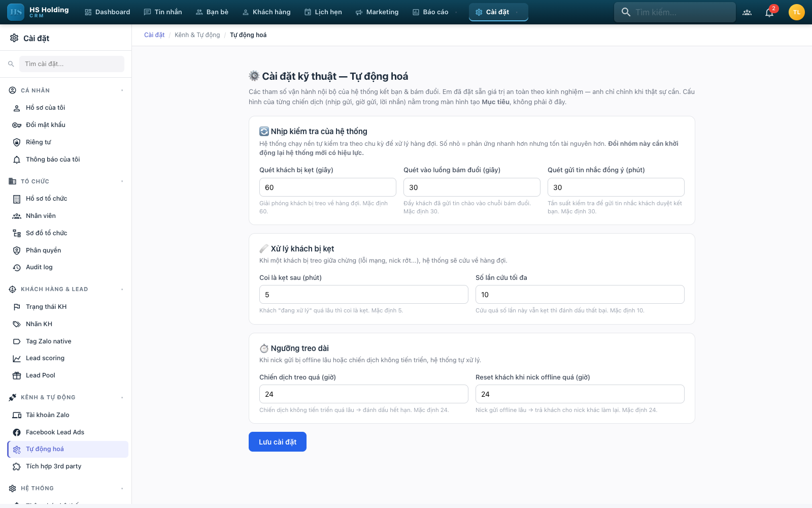Click the Riêng tư shield icon
The image size is (812, 508).
pyautogui.click(x=17, y=142)
